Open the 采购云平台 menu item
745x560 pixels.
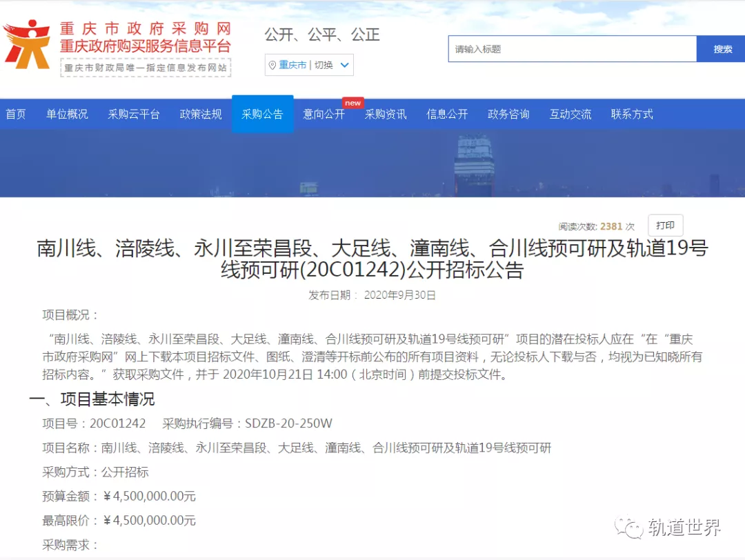(x=134, y=114)
